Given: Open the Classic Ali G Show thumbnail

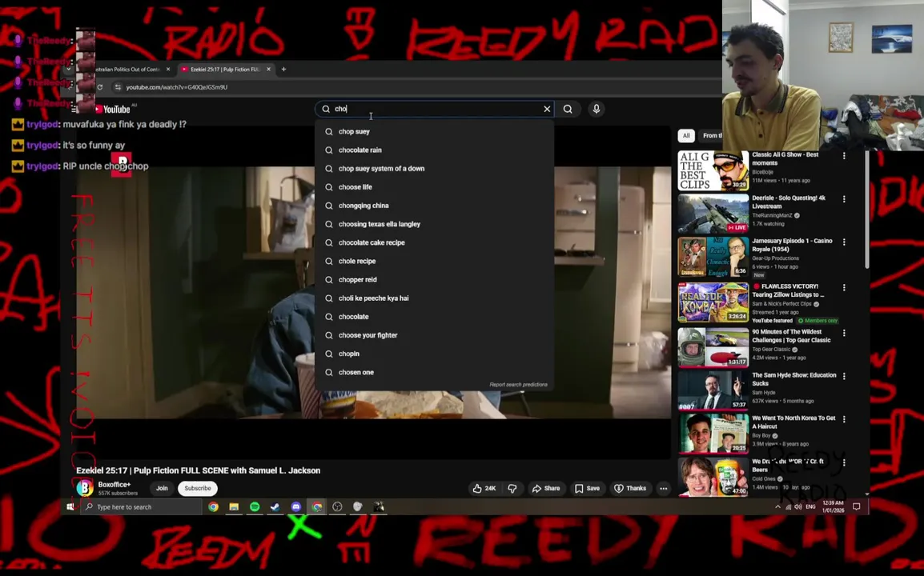Looking at the screenshot, I should point(713,170).
